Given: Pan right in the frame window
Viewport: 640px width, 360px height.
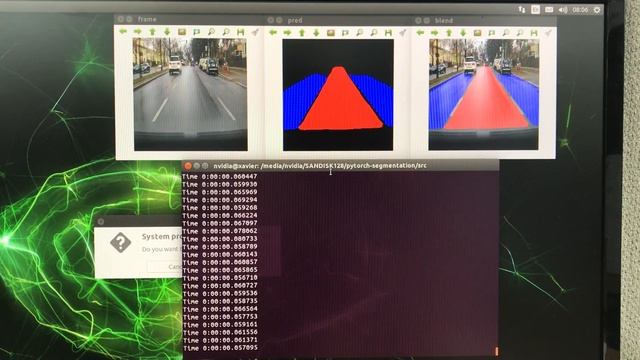Looking at the screenshot, I should [x=138, y=31].
